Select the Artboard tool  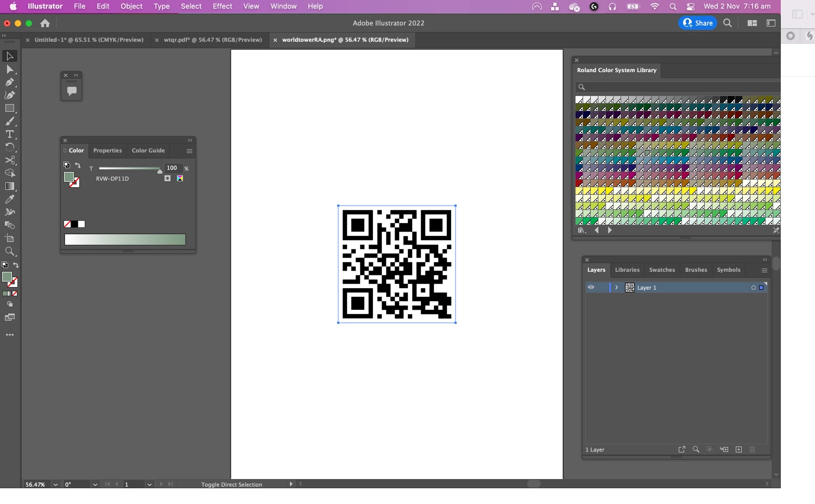(x=9, y=239)
